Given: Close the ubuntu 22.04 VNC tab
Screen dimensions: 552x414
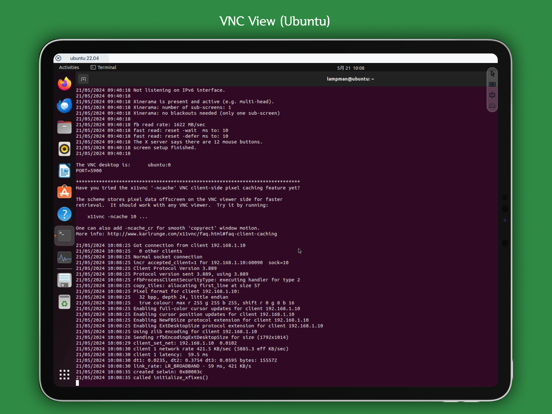Looking at the screenshot, I should tap(58, 58).
